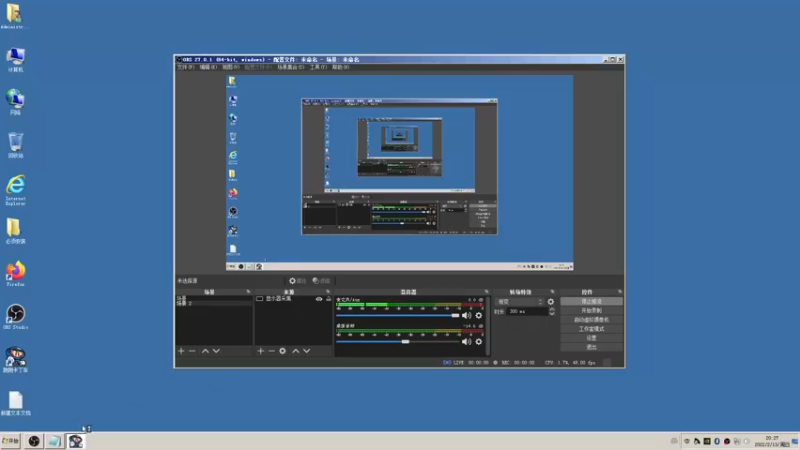Click the Audio Mixer vertical scrollbar
This screenshot has height=450, width=800.
488,326
